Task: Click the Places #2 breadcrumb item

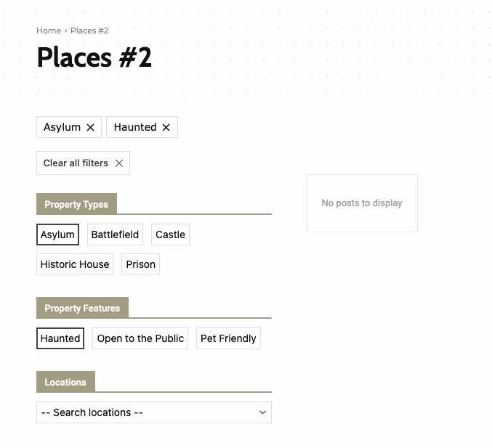Action: tap(89, 30)
